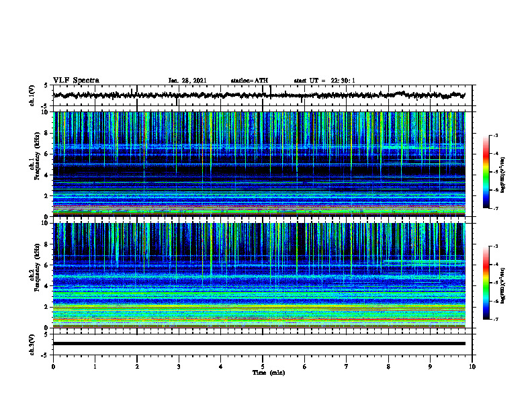Click time axis tick label "10" at far right
532x411 pixels.
pos(472,367)
